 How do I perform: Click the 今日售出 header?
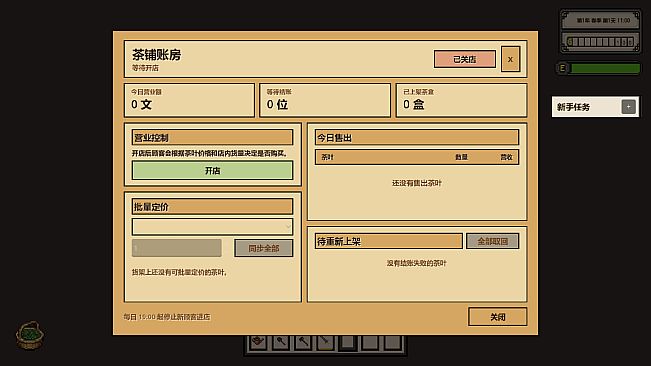[417, 137]
